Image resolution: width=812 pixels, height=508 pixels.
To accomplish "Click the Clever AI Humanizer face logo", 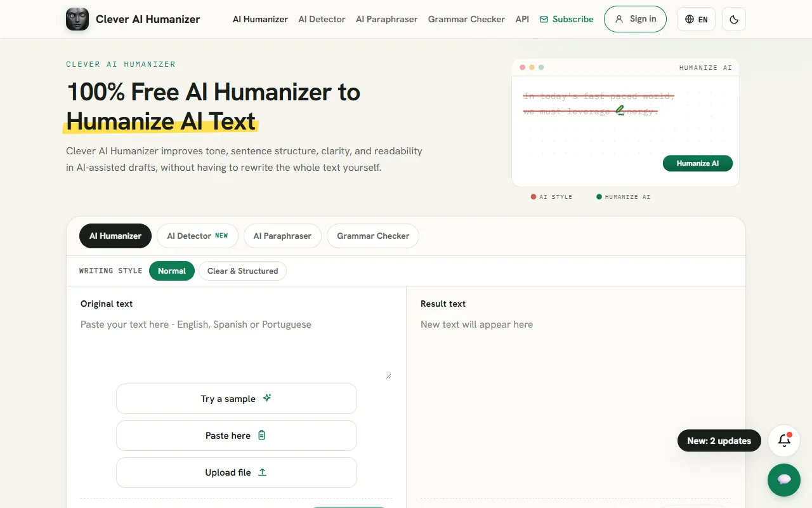I will [77, 19].
